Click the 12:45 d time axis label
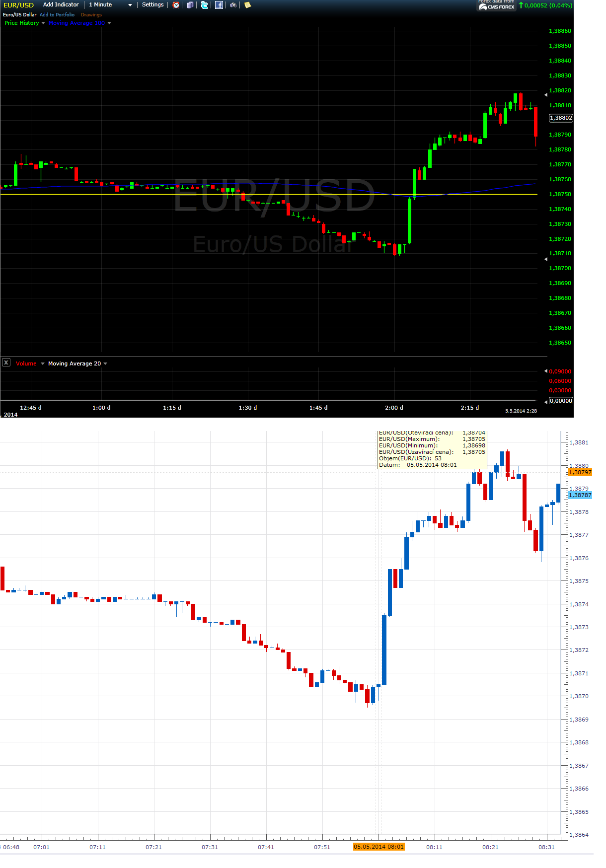The width and height of the screenshot is (606, 868). 31,408
